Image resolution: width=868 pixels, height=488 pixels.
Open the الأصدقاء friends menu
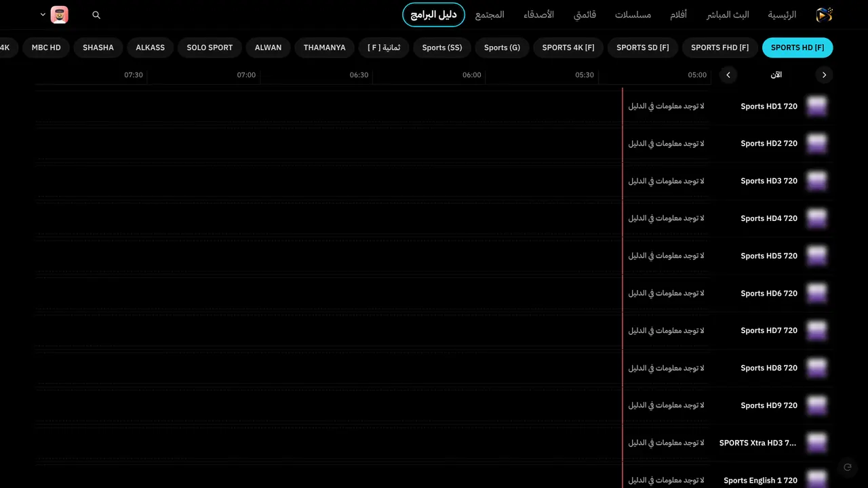tap(538, 15)
